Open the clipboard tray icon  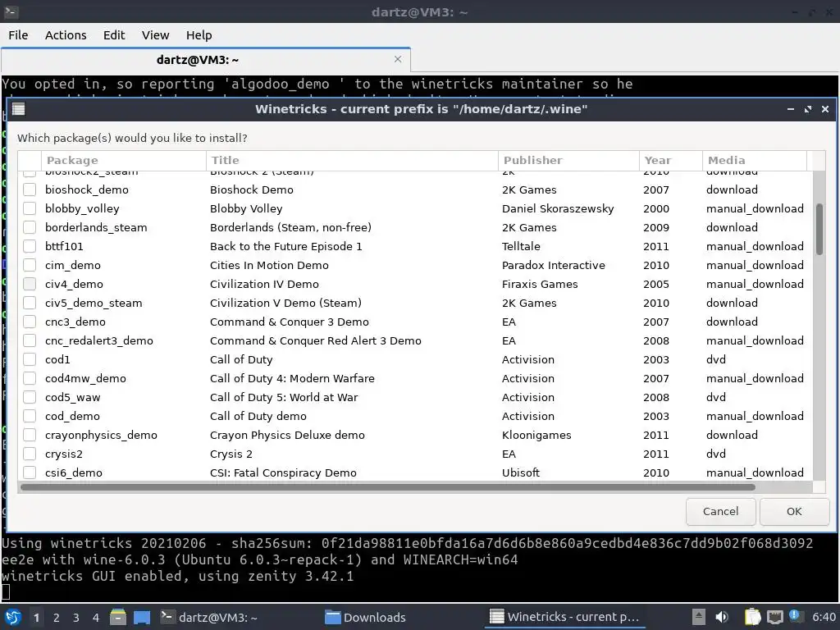(753, 617)
